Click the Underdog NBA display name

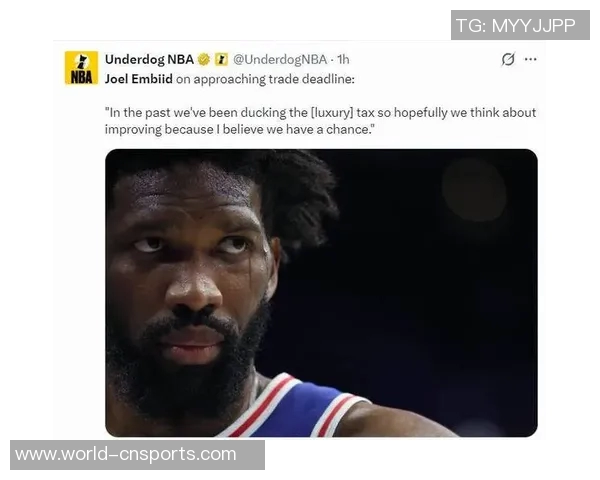tap(149, 59)
